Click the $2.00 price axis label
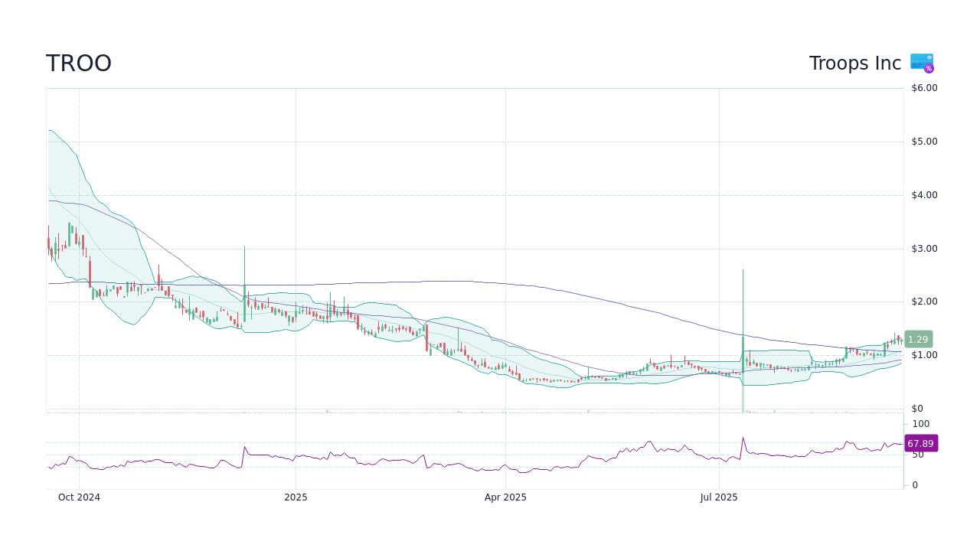 tap(924, 302)
